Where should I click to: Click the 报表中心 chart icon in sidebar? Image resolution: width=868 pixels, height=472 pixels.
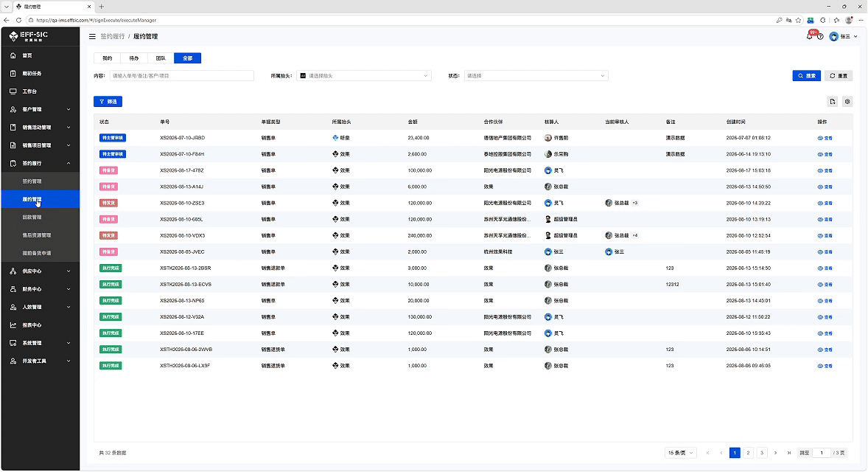[x=13, y=325]
